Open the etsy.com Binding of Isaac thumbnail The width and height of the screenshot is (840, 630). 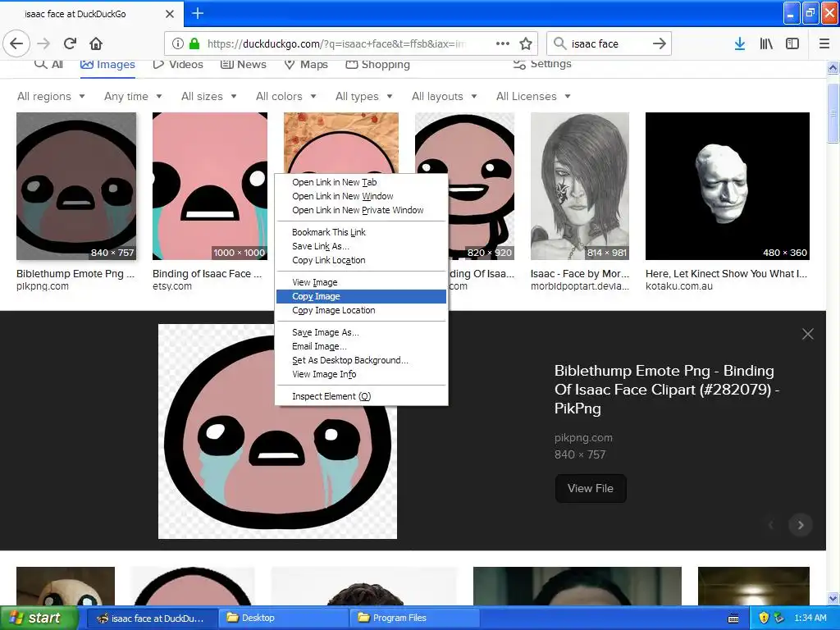tap(210, 186)
